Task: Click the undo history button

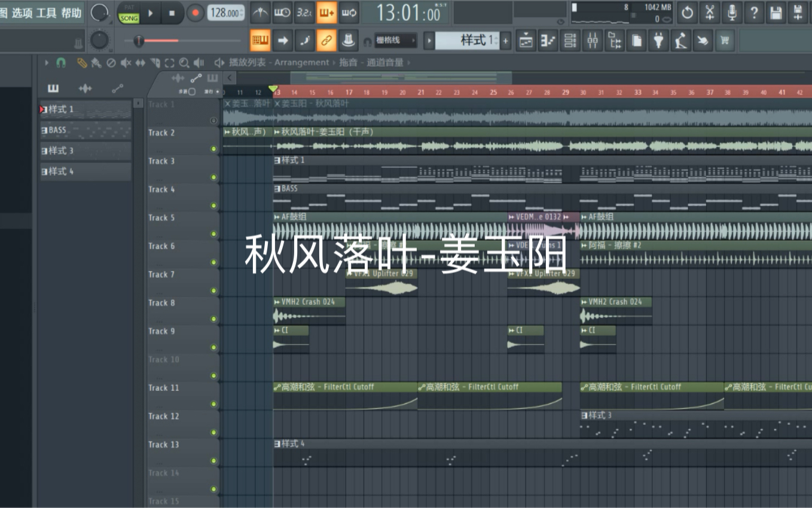Action: coord(688,12)
